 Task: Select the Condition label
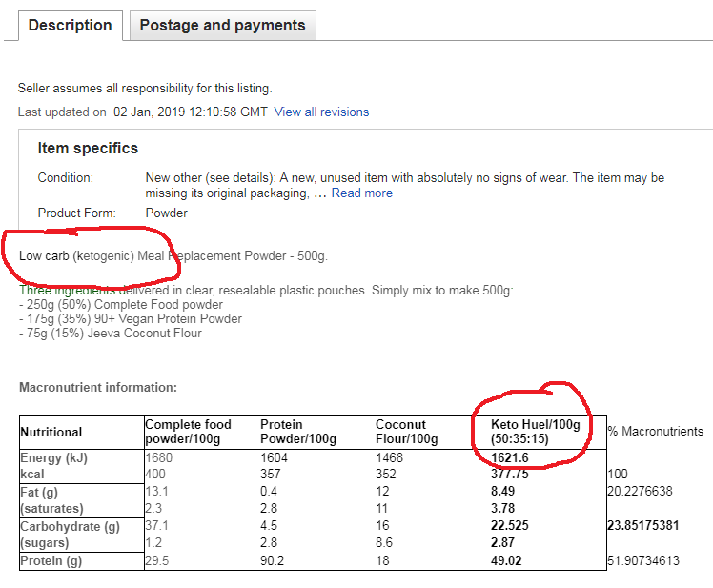[66, 178]
